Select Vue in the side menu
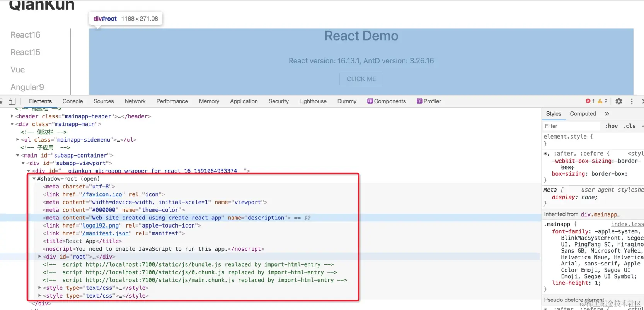Image resolution: width=644 pixels, height=310 pixels. pos(18,70)
